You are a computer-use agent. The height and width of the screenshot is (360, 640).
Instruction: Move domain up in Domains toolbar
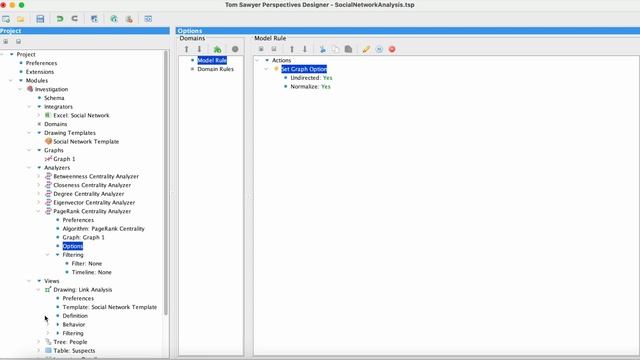[187, 49]
